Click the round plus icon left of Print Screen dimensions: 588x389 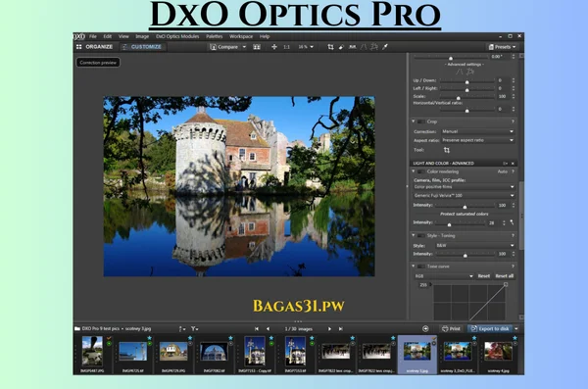(425, 329)
